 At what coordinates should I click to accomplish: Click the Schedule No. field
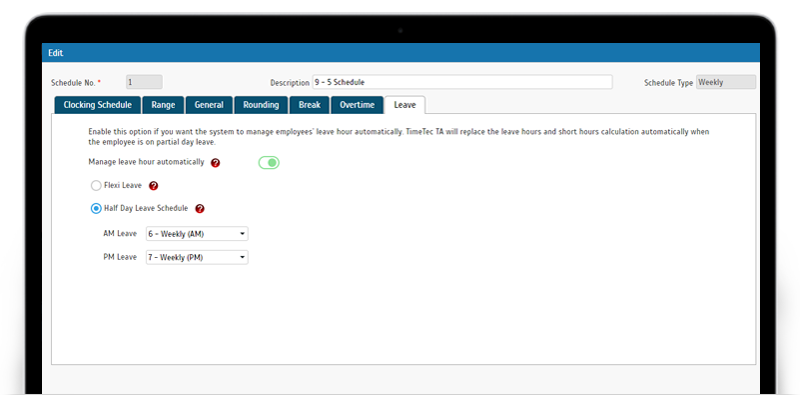point(144,82)
